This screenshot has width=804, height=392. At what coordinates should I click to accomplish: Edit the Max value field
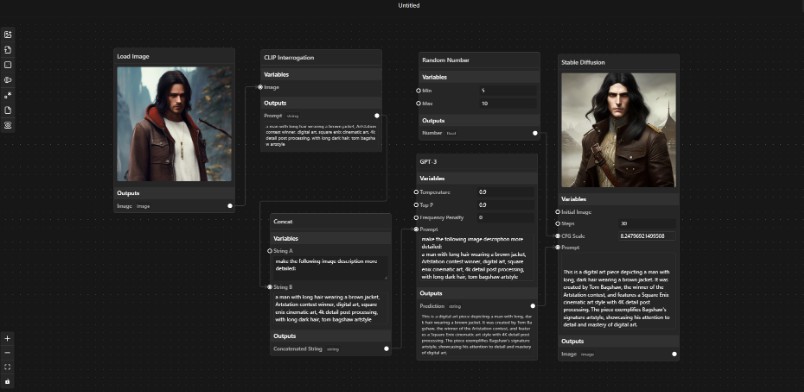point(508,103)
